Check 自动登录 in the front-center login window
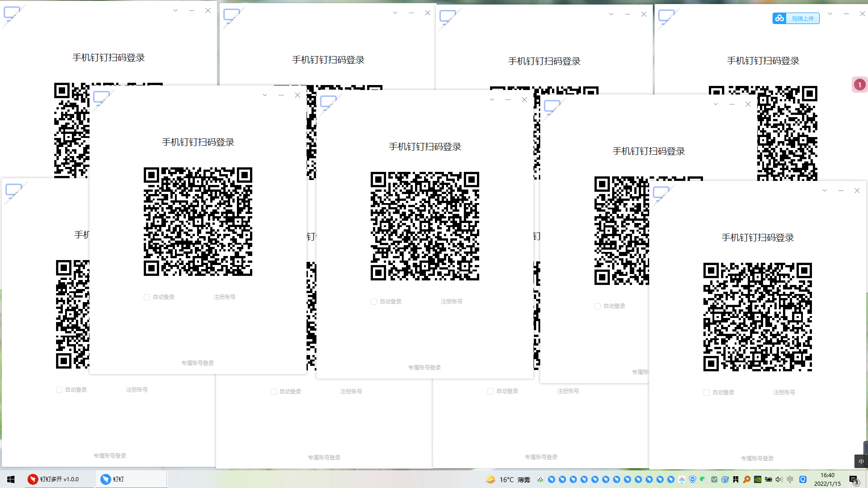868x488 pixels. [x=374, y=302]
